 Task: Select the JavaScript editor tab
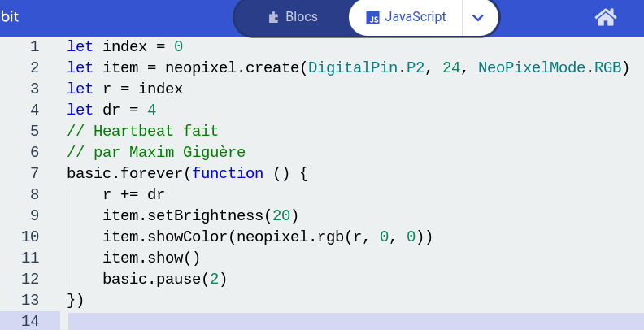coord(406,17)
